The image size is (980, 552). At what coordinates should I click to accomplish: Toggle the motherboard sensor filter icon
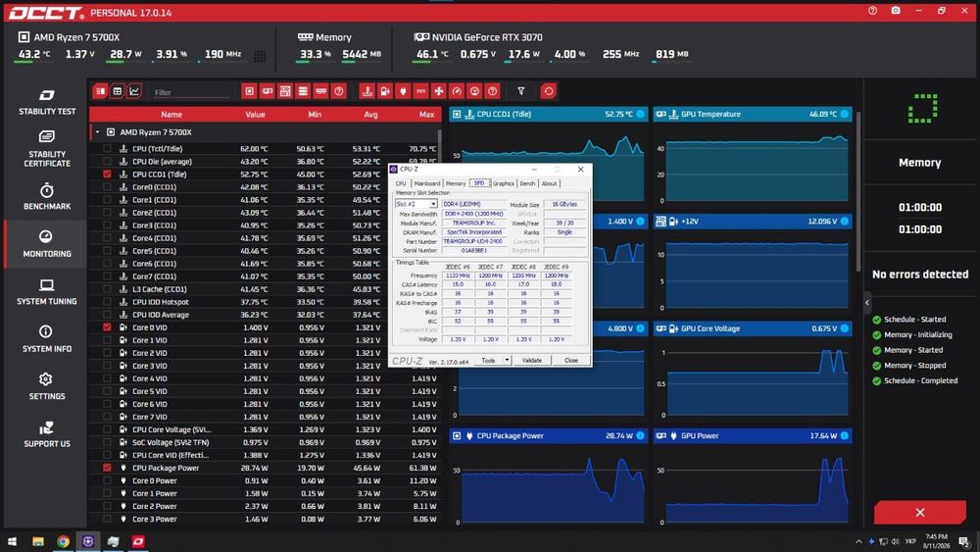[x=285, y=91]
